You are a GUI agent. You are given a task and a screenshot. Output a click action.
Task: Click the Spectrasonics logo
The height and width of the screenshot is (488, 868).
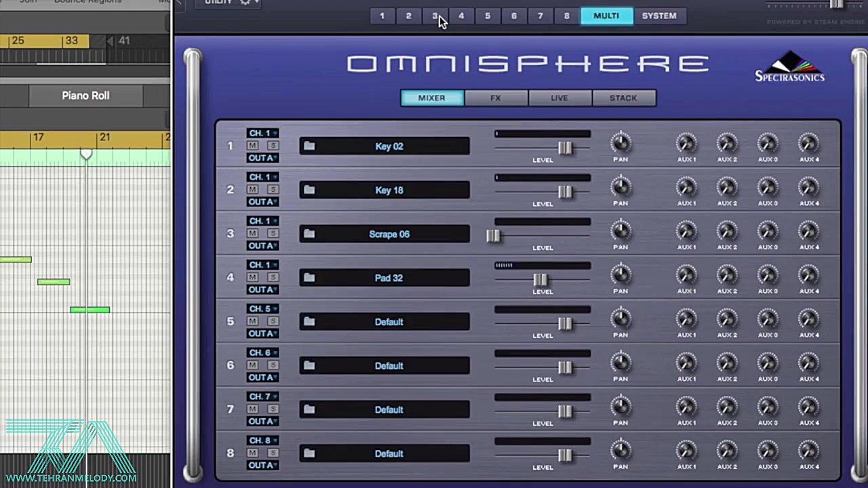click(x=790, y=67)
